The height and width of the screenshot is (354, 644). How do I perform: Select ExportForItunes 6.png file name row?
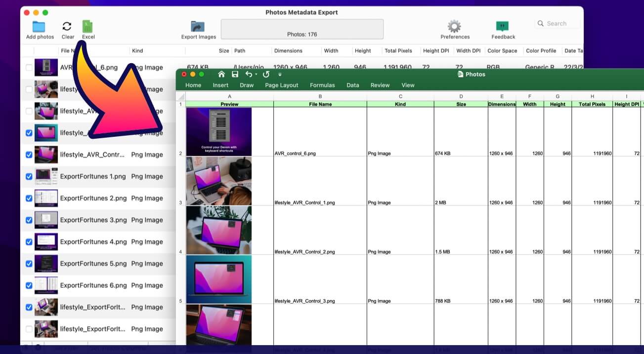[x=93, y=285]
